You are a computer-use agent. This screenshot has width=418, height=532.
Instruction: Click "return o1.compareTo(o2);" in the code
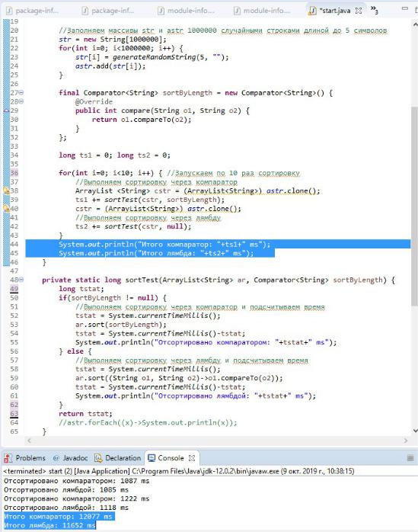pyautogui.click(x=142, y=120)
